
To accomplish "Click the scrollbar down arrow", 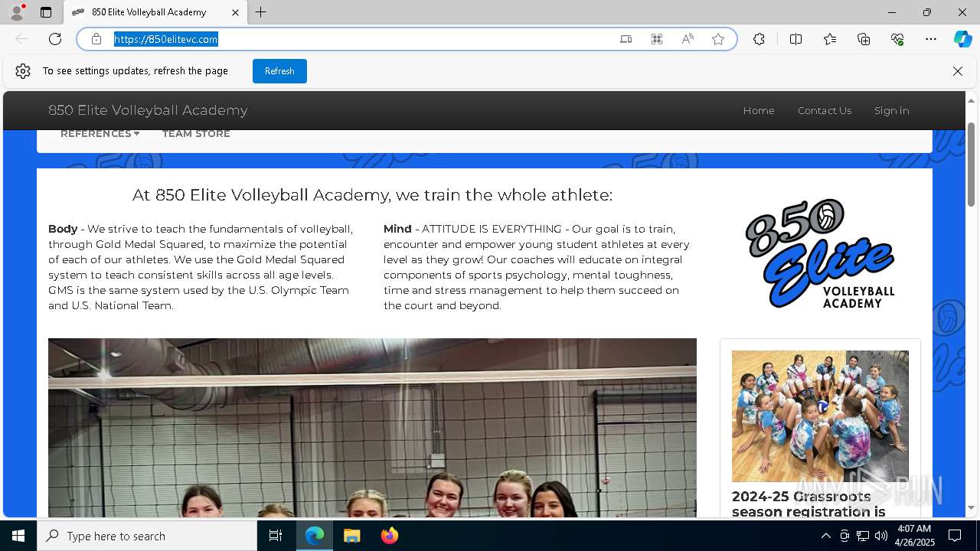I will point(972,507).
